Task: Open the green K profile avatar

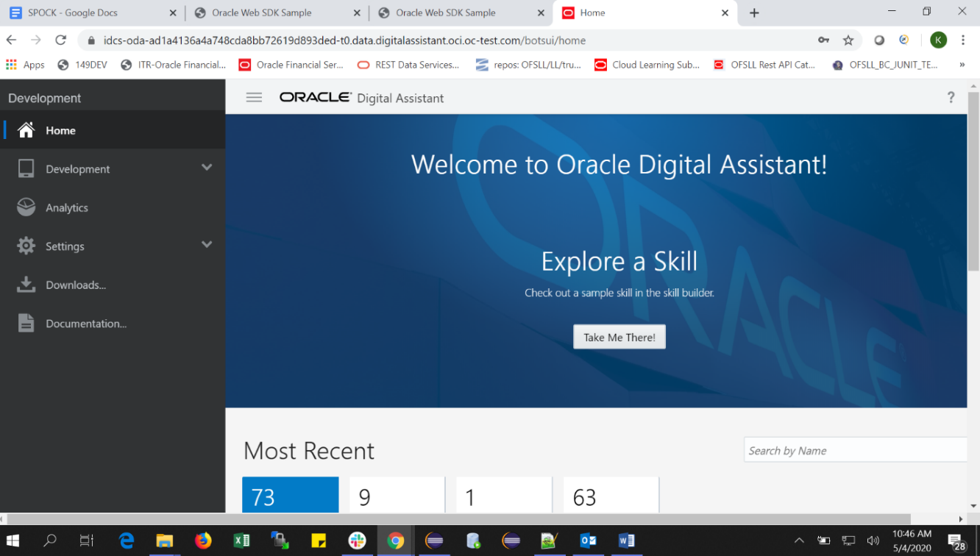Action: pos(938,40)
